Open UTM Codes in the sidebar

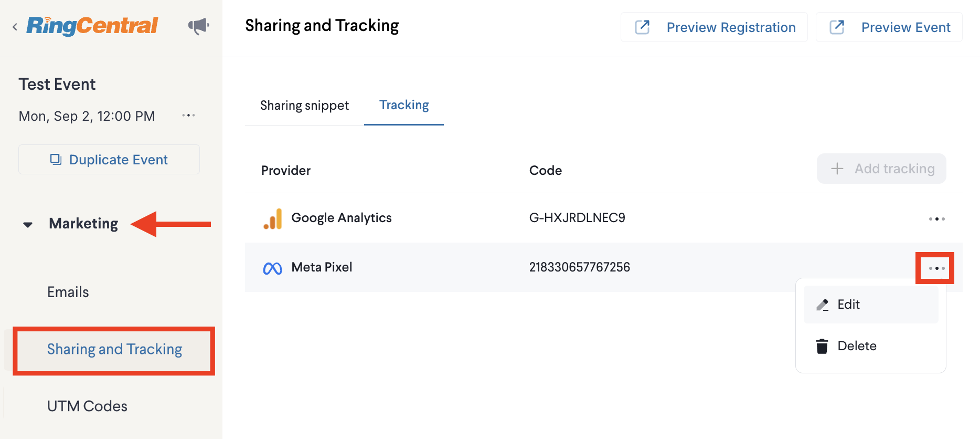tap(87, 406)
